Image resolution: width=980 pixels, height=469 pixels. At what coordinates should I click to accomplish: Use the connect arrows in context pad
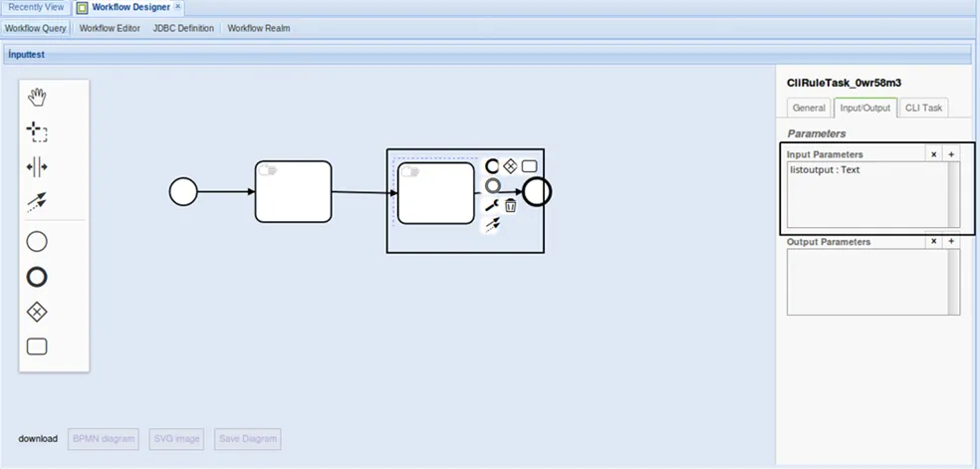click(493, 225)
